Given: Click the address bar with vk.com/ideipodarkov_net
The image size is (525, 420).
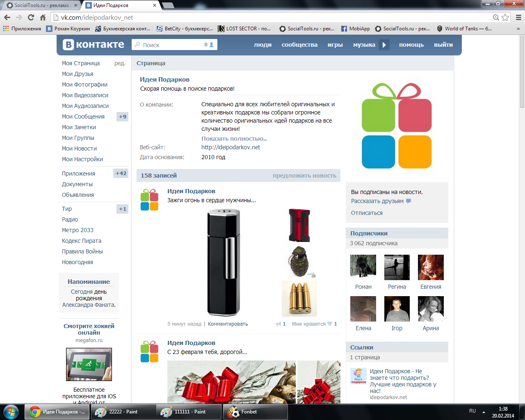Looking at the screenshot, I should click(x=271, y=17).
